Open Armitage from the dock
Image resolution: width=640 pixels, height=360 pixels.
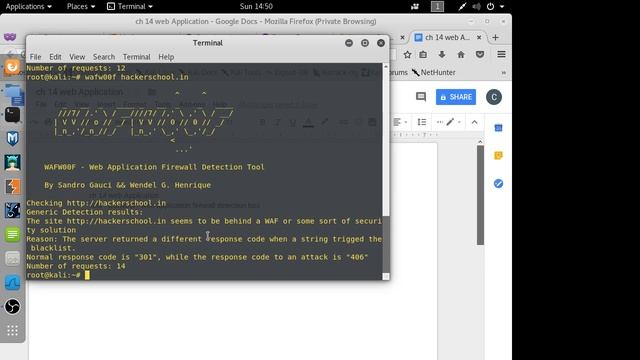[12, 162]
